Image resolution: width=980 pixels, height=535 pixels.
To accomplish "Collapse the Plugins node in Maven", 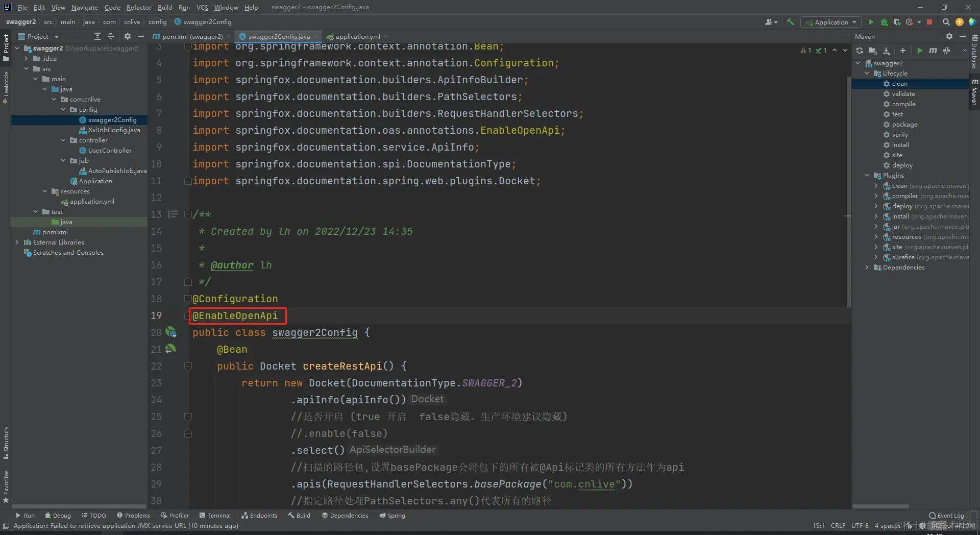I will 867,176.
